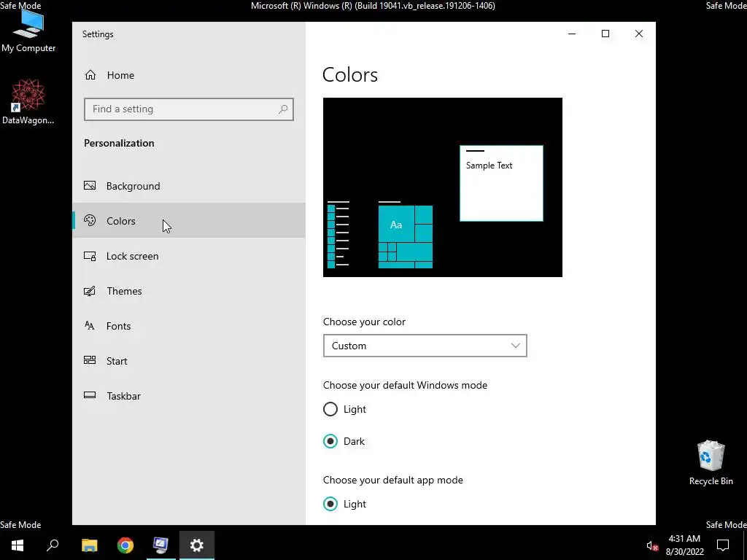
Task: Minimize the Settings window
Action: pyautogui.click(x=572, y=34)
